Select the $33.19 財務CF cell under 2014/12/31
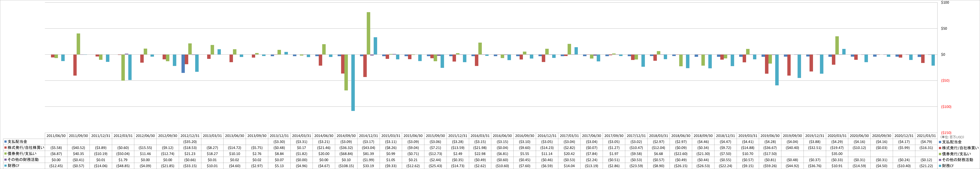 tap(368, 166)
